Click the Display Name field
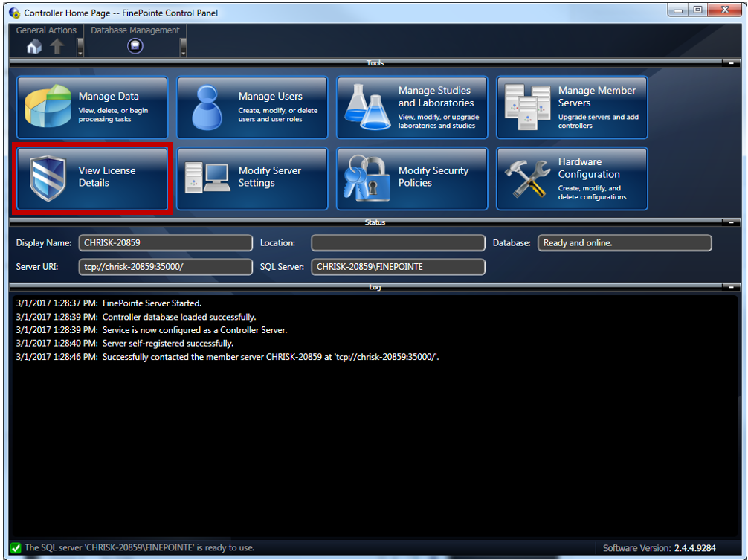This screenshot has width=748, height=560. (166, 242)
